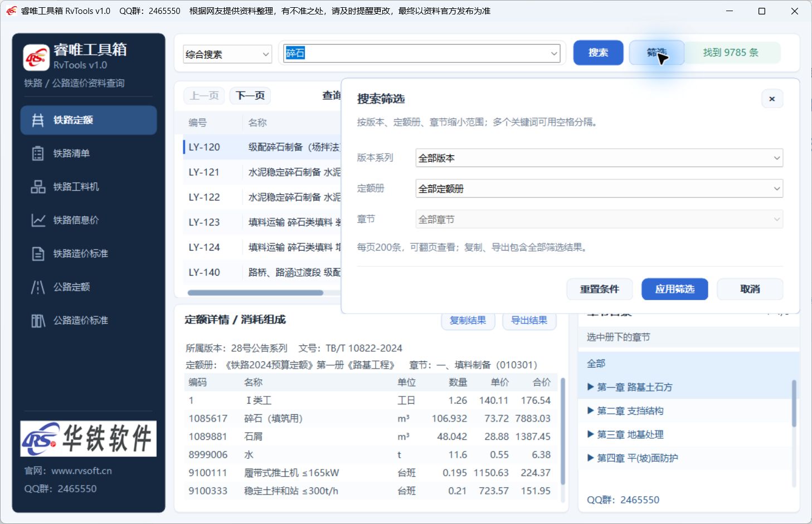Close the 搜索筛选 dialog with X

[x=772, y=99]
